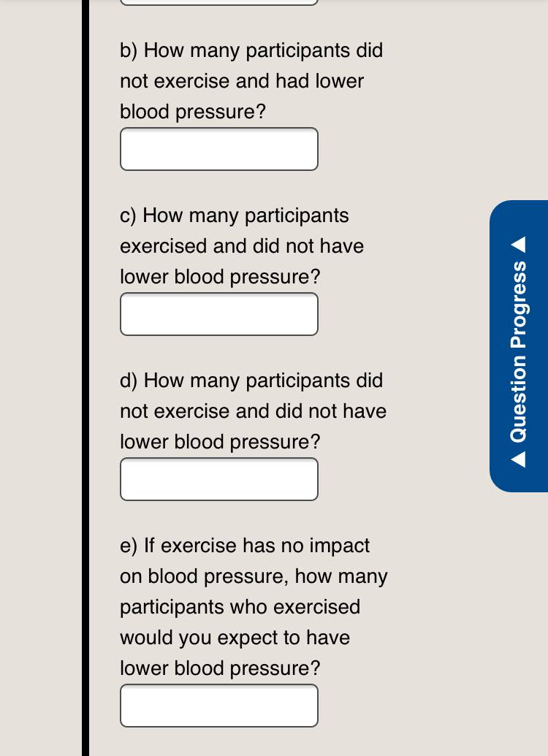The image size is (548, 756).
Task: Click the 'not exercise and had lower' text line
Action: coord(242,81)
